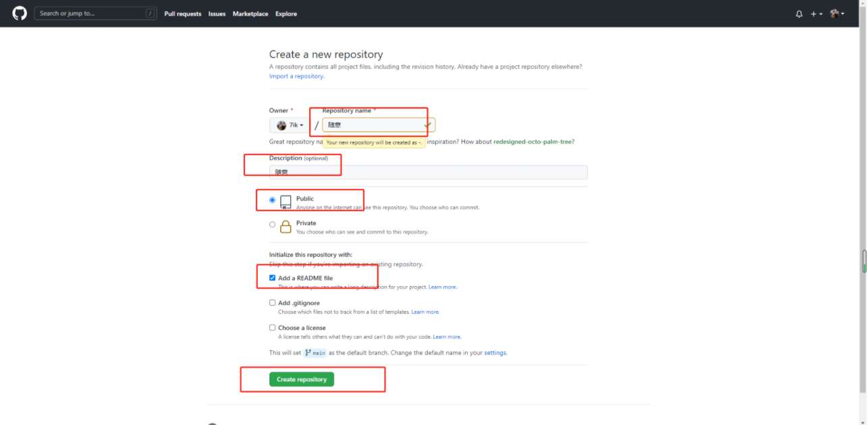Open Marketplace from top navigation

click(x=250, y=13)
